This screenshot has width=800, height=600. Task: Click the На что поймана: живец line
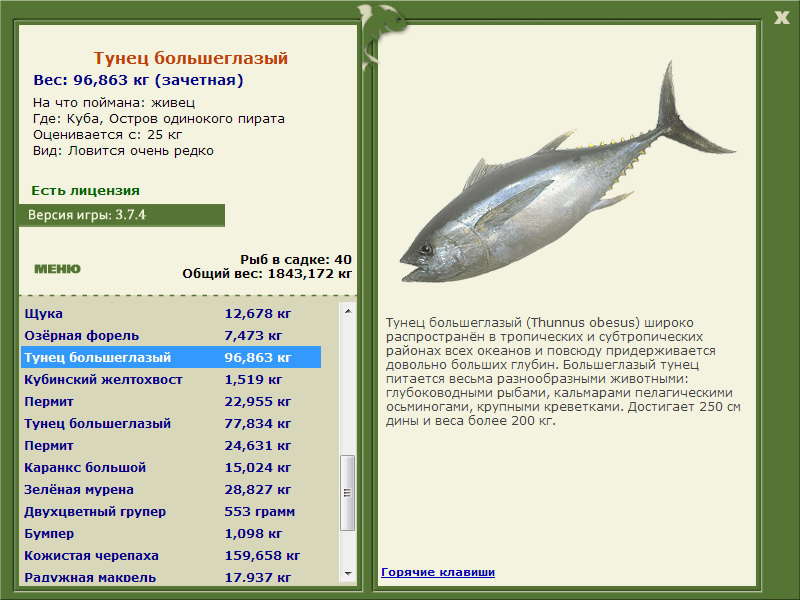[114, 103]
